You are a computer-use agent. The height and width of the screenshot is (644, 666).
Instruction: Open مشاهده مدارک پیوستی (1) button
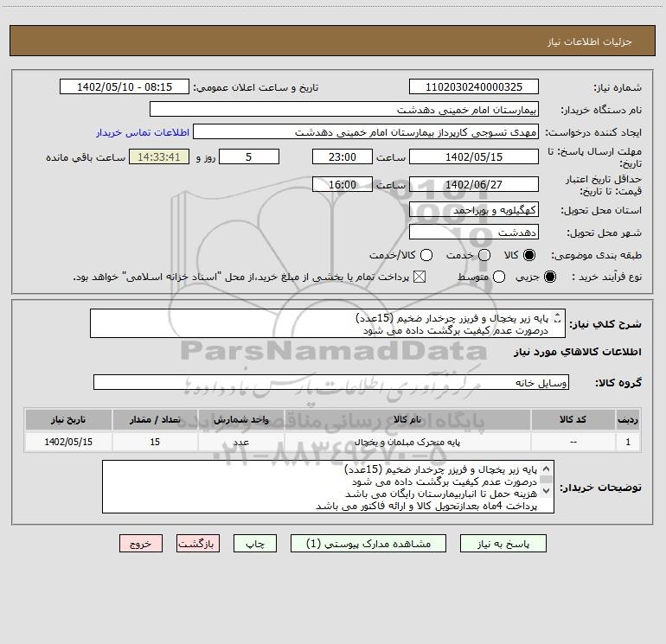click(368, 544)
